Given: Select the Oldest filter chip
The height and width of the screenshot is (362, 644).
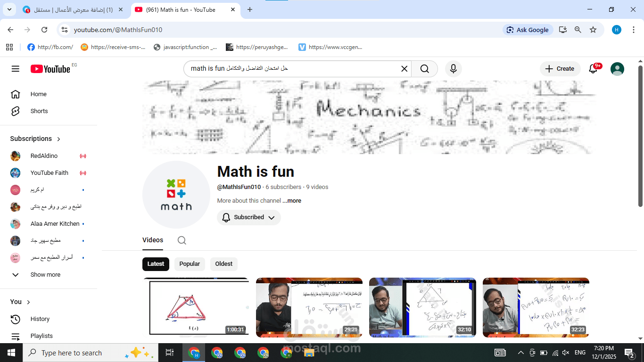Looking at the screenshot, I should (224, 264).
